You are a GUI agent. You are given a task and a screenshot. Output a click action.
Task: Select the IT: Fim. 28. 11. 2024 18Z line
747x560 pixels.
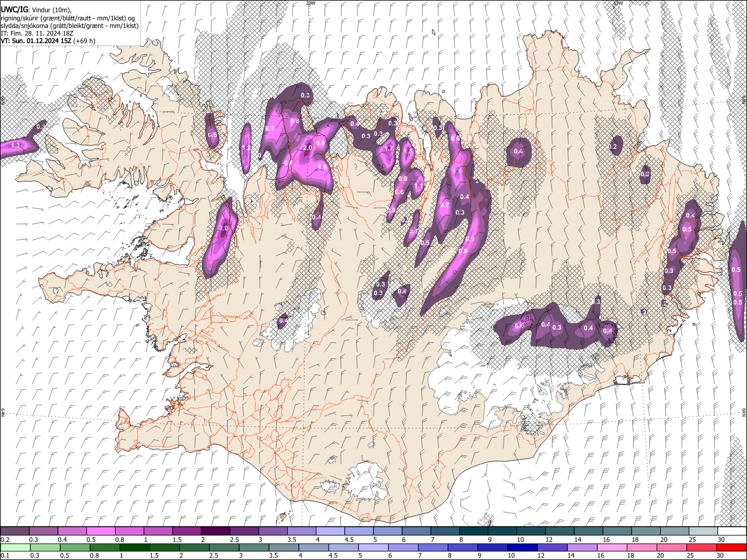[37, 33]
